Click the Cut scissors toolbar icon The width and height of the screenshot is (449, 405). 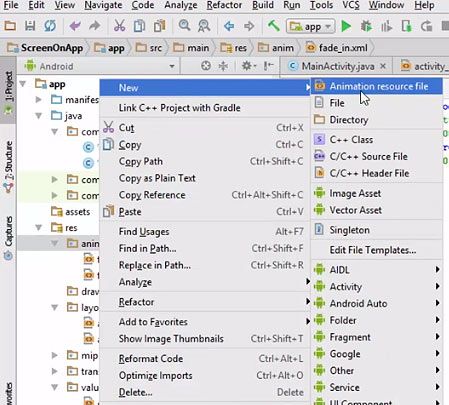(x=119, y=26)
